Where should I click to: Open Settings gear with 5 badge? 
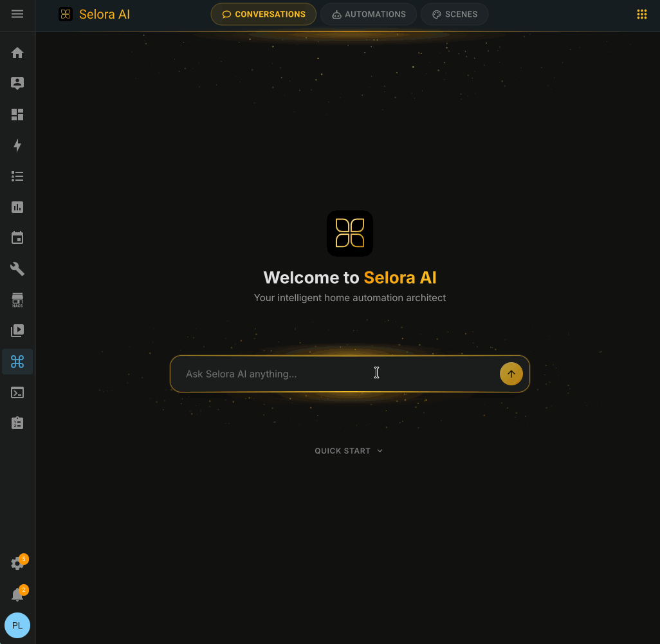click(x=17, y=563)
